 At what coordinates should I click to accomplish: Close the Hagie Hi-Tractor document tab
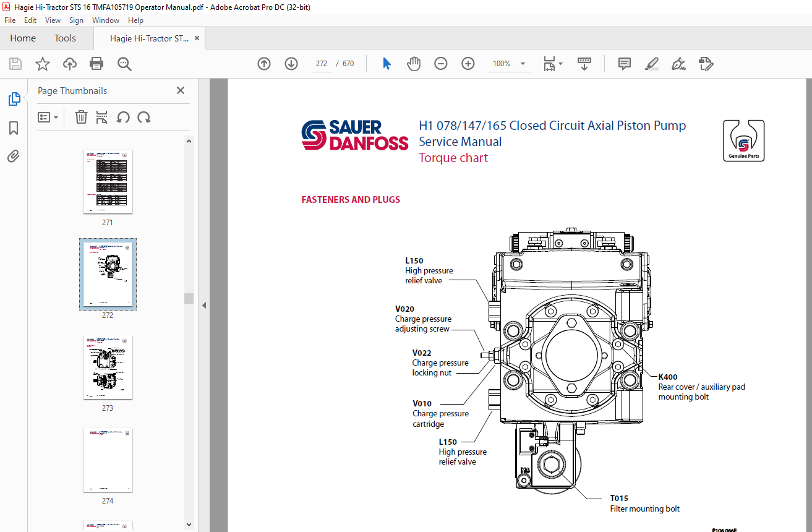coord(197,38)
